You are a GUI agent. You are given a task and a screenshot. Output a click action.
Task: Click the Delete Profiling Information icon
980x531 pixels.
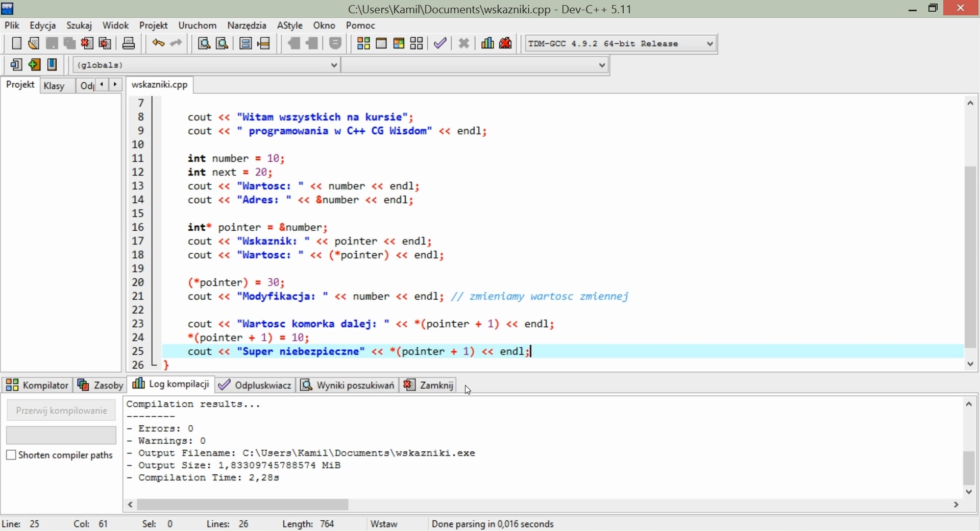[507, 44]
